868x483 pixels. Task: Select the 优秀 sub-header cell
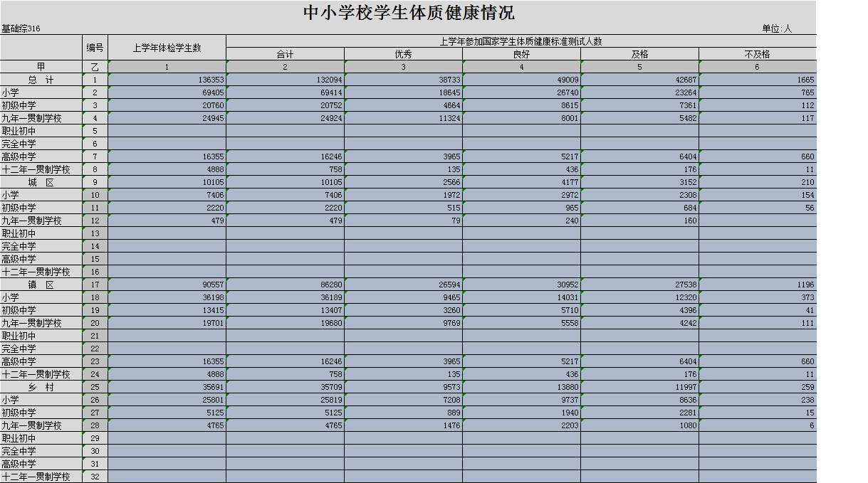click(x=403, y=54)
